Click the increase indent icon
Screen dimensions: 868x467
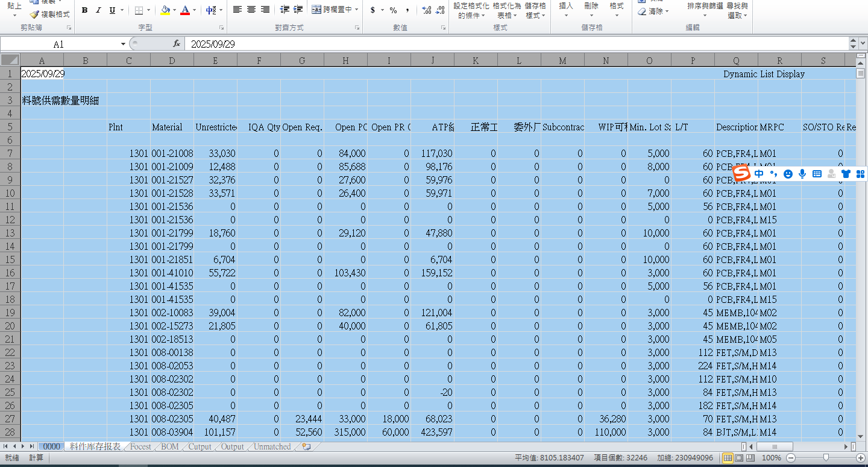[x=298, y=10]
